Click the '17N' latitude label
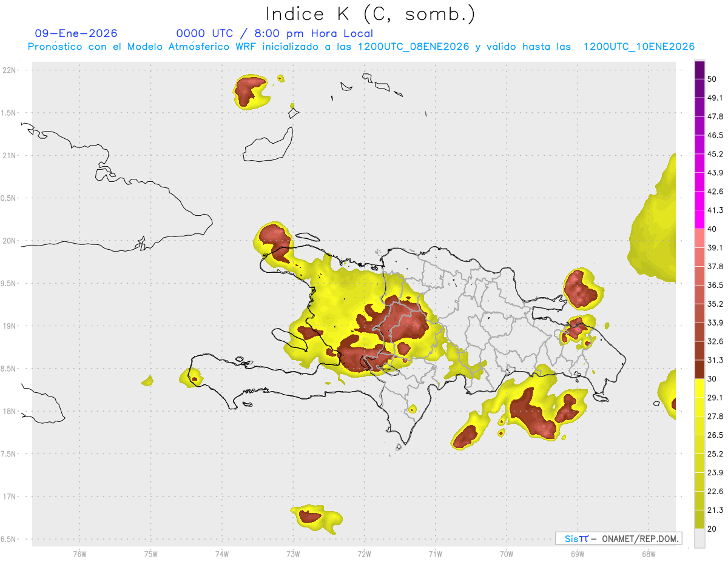This screenshot has width=728, height=562. point(9,497)
